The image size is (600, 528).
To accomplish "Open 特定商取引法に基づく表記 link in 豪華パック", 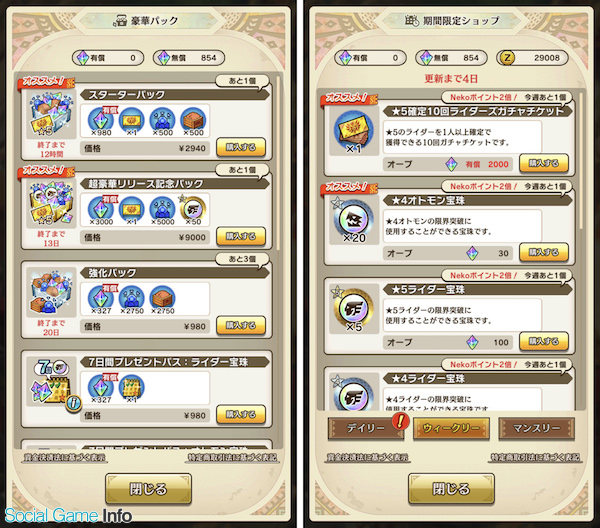I will click(x=232, y=457).
